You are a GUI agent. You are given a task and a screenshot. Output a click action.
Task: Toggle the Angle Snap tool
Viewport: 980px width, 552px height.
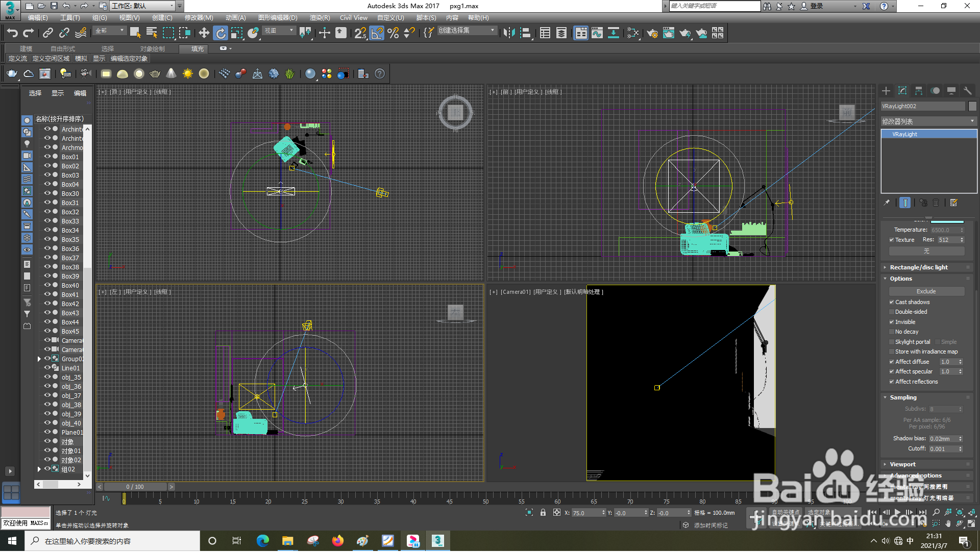point(377,33)
